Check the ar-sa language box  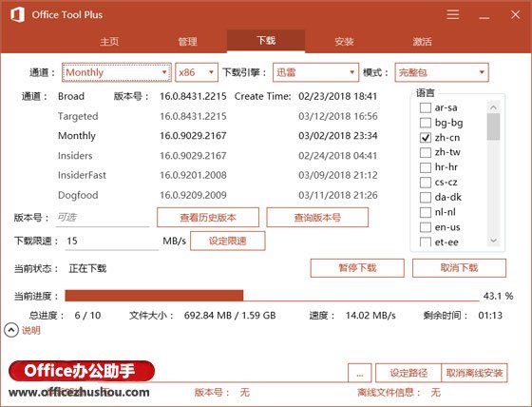(426, 107)
